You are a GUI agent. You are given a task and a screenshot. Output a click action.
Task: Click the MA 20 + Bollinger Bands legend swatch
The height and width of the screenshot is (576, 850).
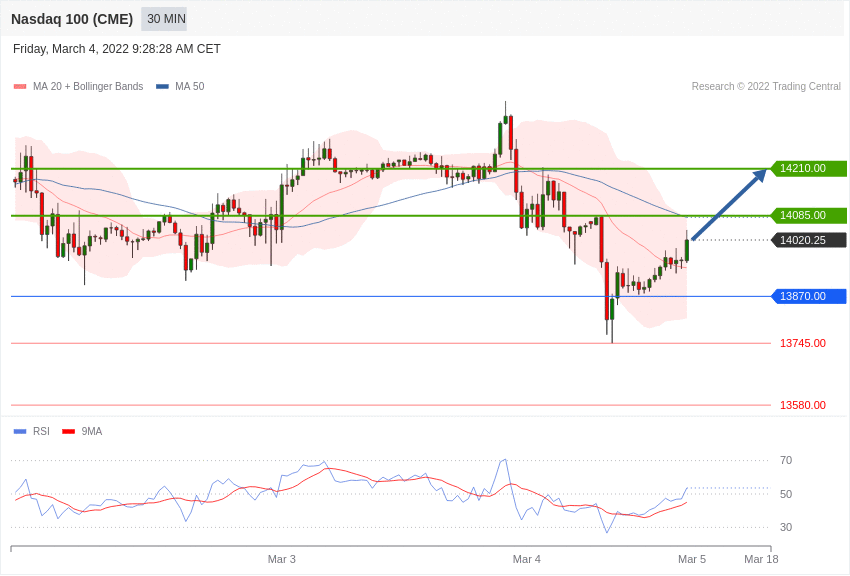pos(20,87)
